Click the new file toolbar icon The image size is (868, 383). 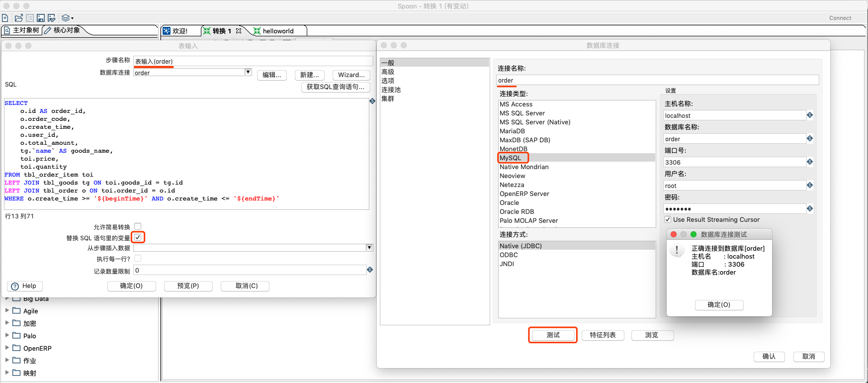5,18
